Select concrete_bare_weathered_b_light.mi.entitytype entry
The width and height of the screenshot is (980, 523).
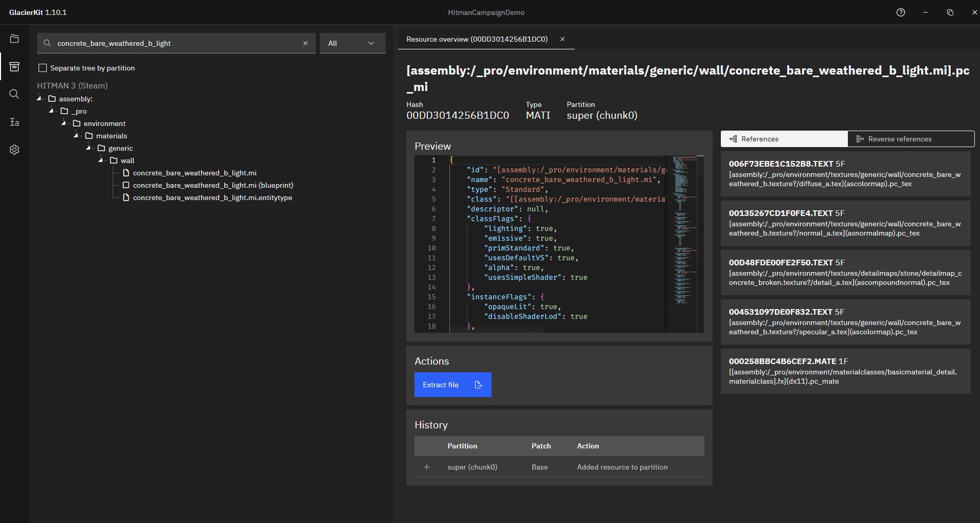[x=212, y=197]
